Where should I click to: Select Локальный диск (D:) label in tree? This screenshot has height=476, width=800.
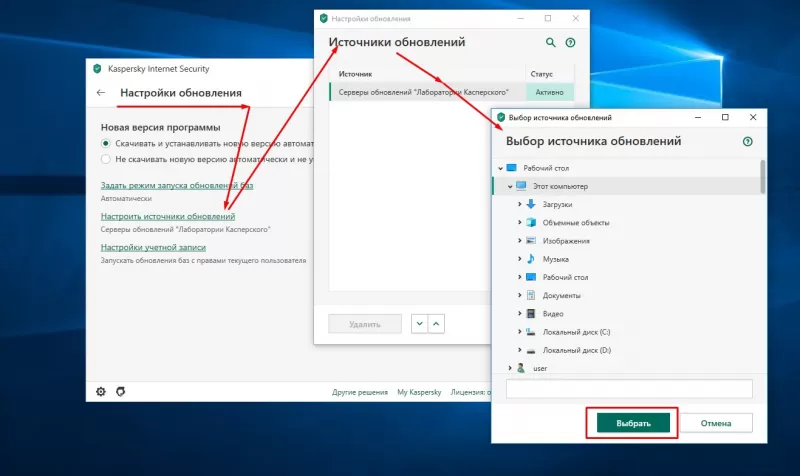coord(577,350)
